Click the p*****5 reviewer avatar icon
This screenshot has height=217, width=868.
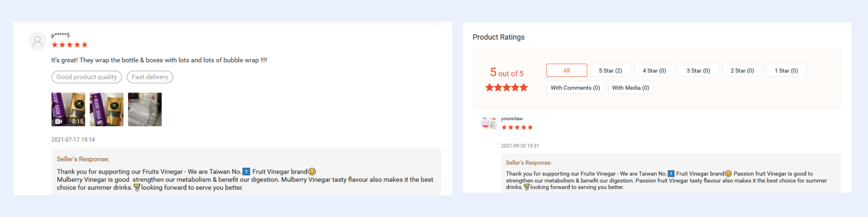pyautogui.click(x=37, y=41)
